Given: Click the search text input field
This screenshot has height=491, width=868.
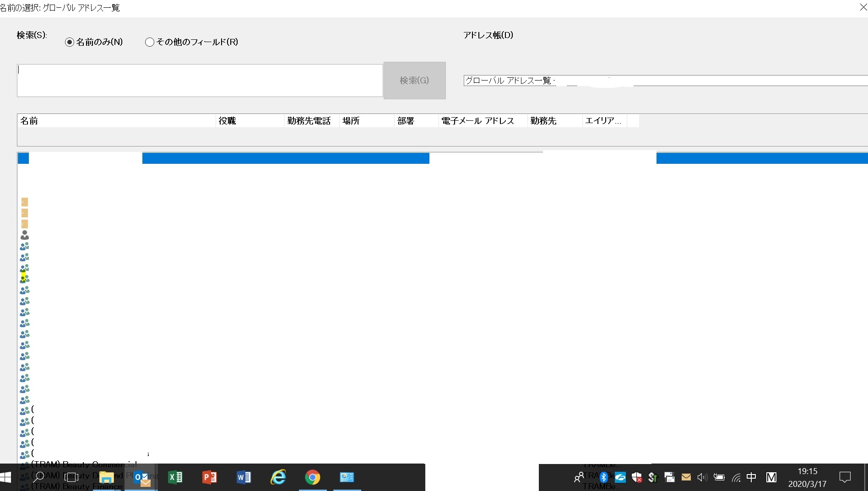Looking at the screenshot, I should (200, 81).
